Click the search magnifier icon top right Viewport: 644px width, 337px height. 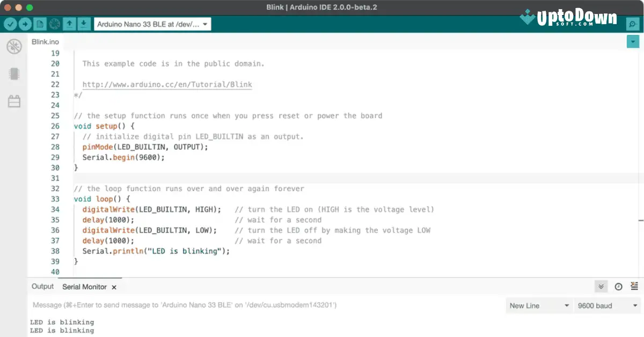coord(633,24)
